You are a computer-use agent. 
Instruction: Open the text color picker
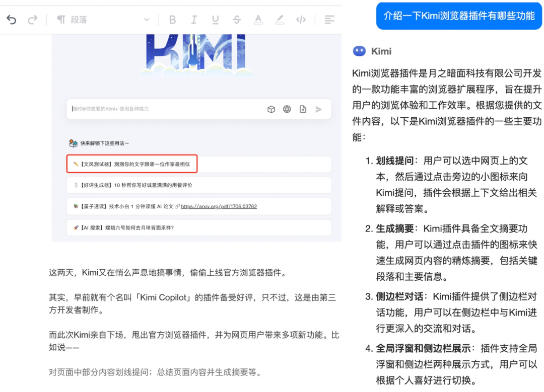pos(258,20)
